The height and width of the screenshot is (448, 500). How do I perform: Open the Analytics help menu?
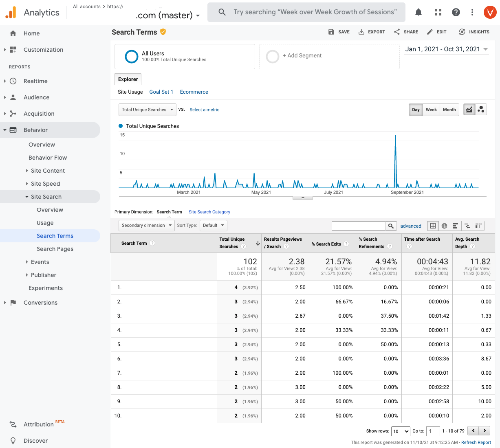[456, 12]
